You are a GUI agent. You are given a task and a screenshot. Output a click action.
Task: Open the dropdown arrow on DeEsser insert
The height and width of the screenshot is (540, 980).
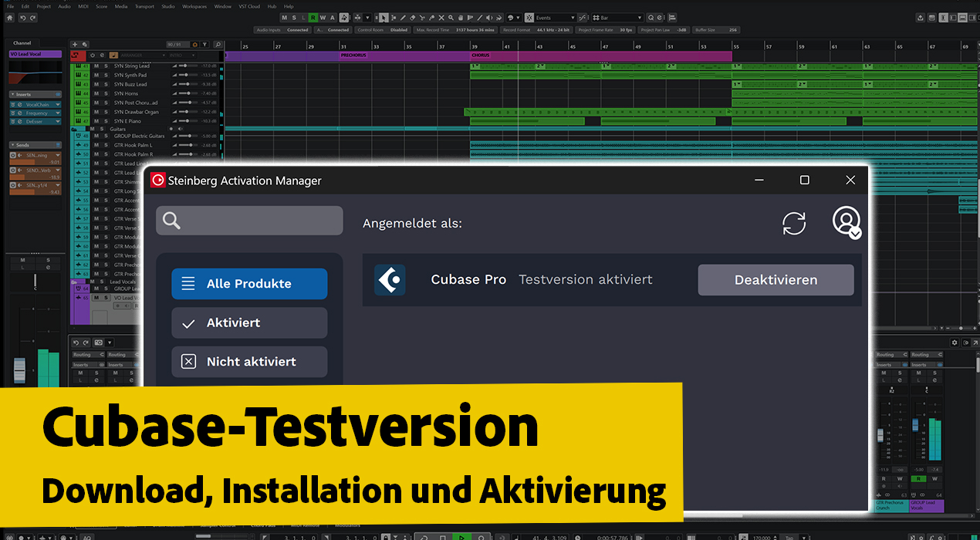click(58, 121)
